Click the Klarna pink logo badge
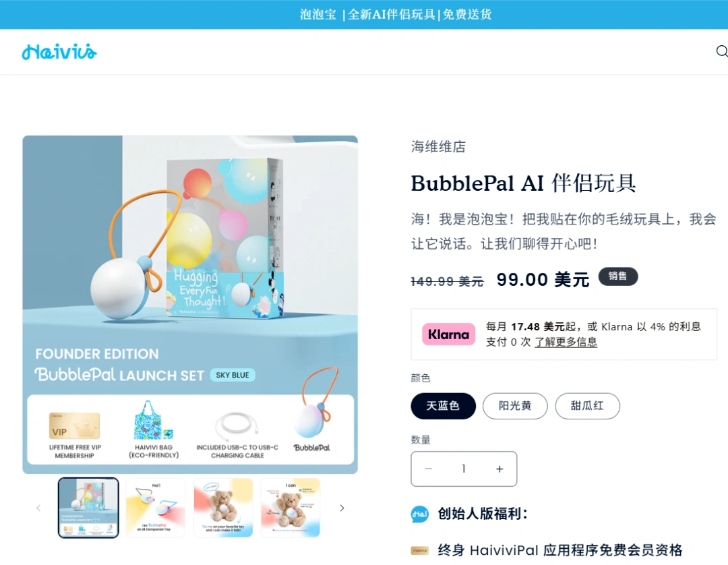Viewport: 728px width, 565px height. (448, 334)
